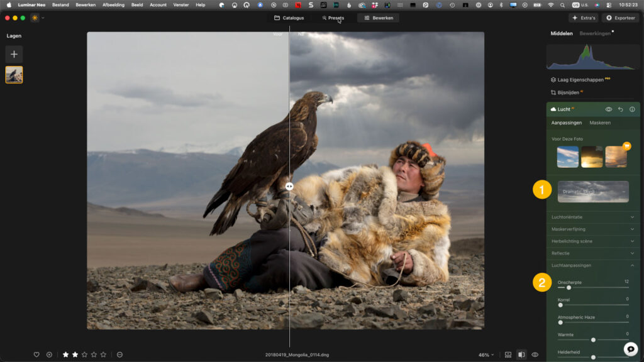Toggle Lucht tool visibility with the eye icon
The width and height of the screenshot is (644, 362).
click(x=609, y=109)
